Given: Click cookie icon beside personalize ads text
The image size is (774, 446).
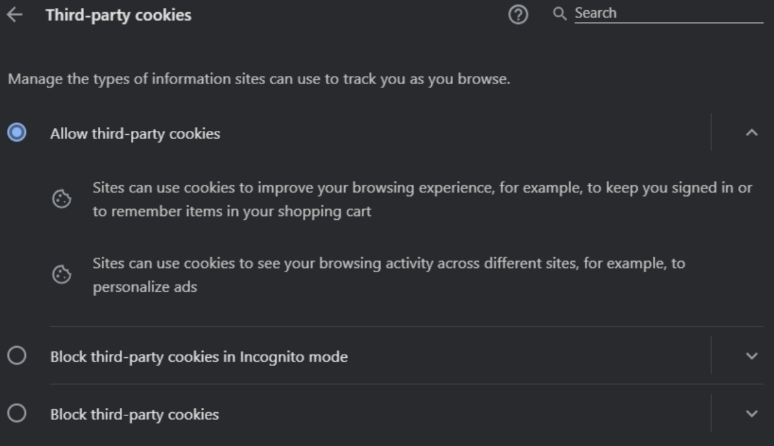Looking at the screenshot, I should [x=62, y=274].
